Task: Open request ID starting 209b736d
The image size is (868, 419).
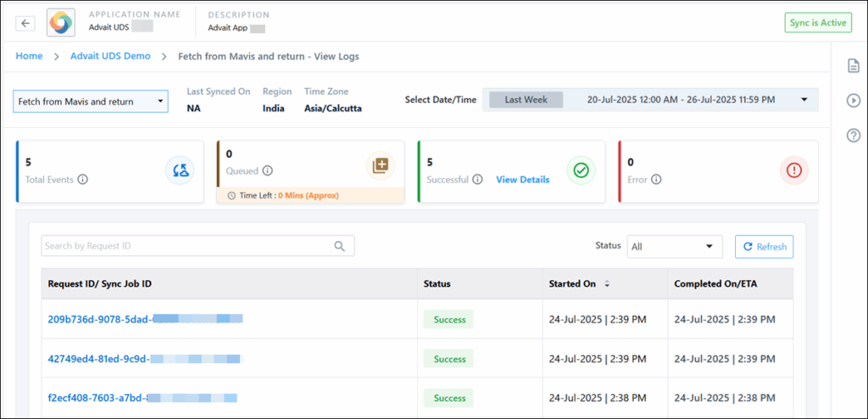Action: point(146,319)
